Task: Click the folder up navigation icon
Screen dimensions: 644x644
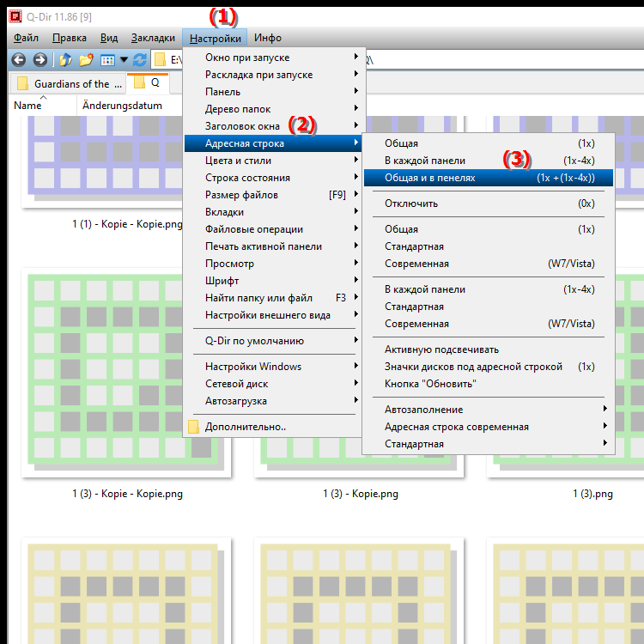Action: click(65, 60)
